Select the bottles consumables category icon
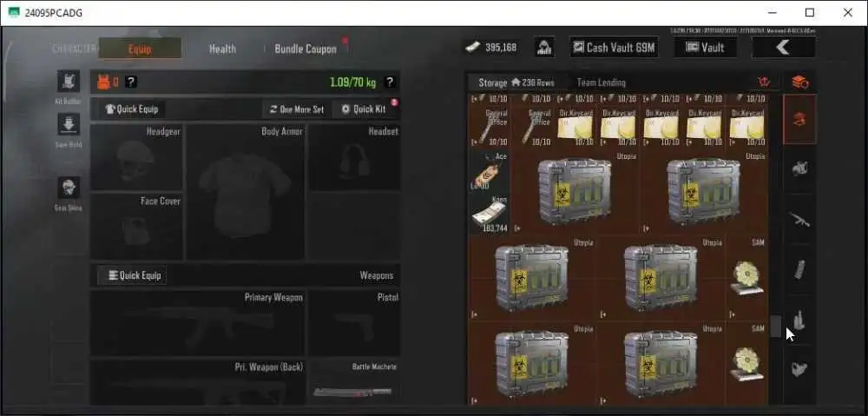The width and height of the screenshot is (868, 416). pyautogui.click(x=799, y=320)
